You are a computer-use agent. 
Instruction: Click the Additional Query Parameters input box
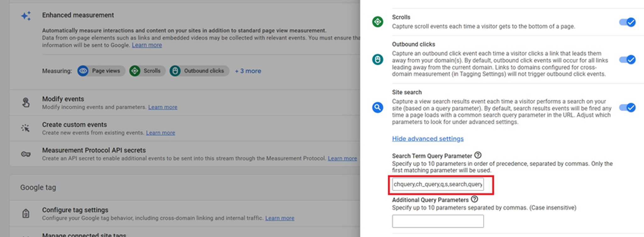tap(438, 221)
